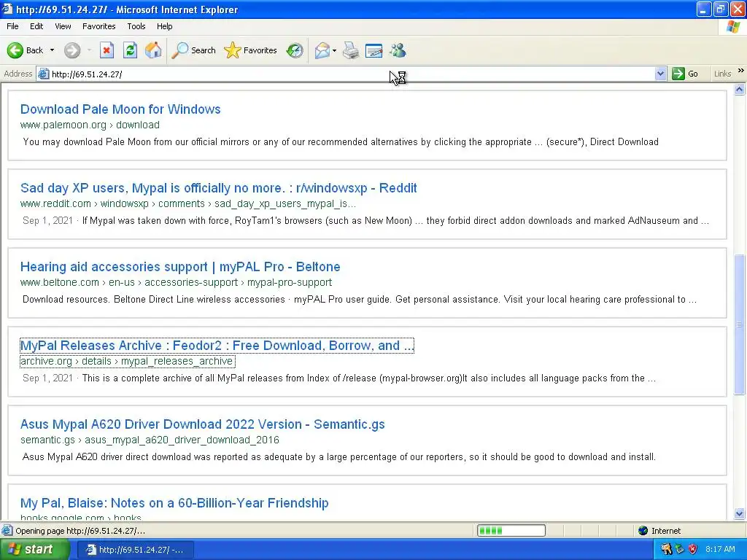The height and width of the screenshot is (560, 747).
Task: Click the scroll up arrow of the scrollbar
Action: (740, 90)
